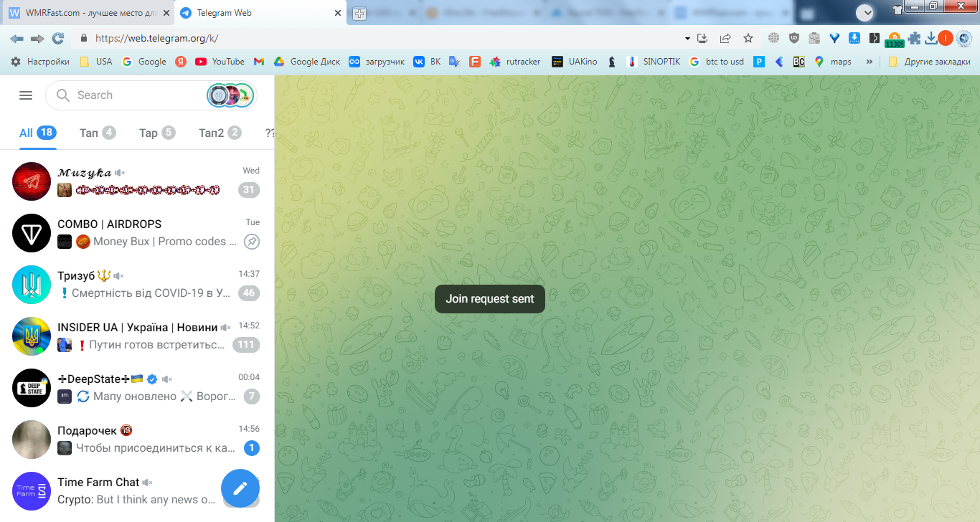Open the bitcoin price extension showing 11305
980x522 pixels.
click(x=895, y=39)
